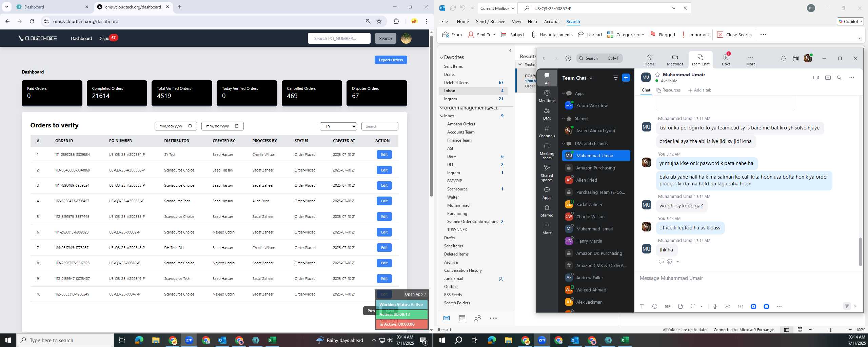Switch Outlook to Normal view in status bar
The width and height of the screenshot is (868, 347).
pos(786,330)
